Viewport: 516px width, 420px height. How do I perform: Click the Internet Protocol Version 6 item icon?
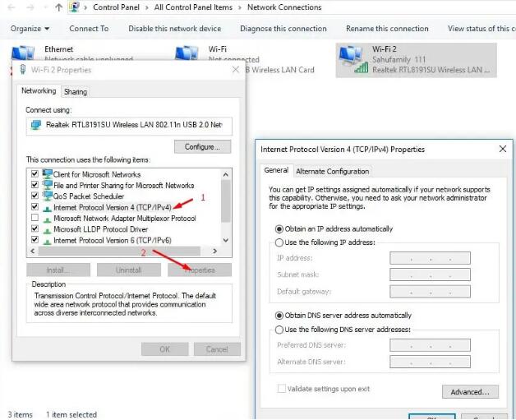pyautogui.click(x=48, y=242)
